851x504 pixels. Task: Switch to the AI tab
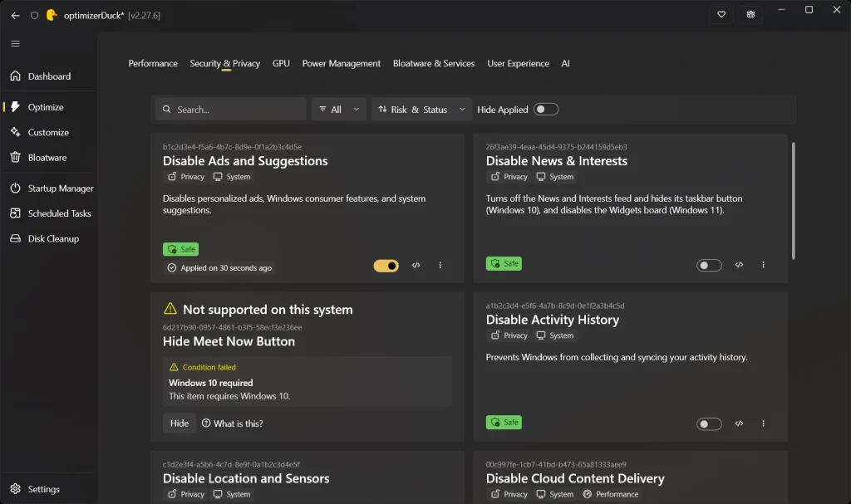(565, 63)
